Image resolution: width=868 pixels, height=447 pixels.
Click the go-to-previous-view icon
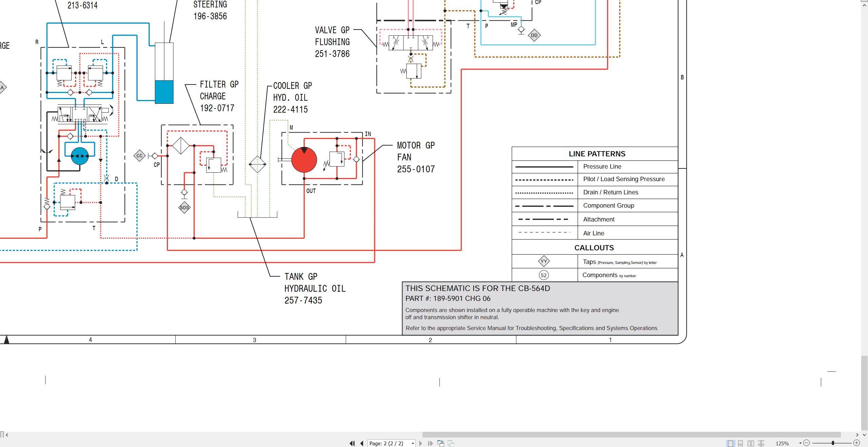point(441,443)
